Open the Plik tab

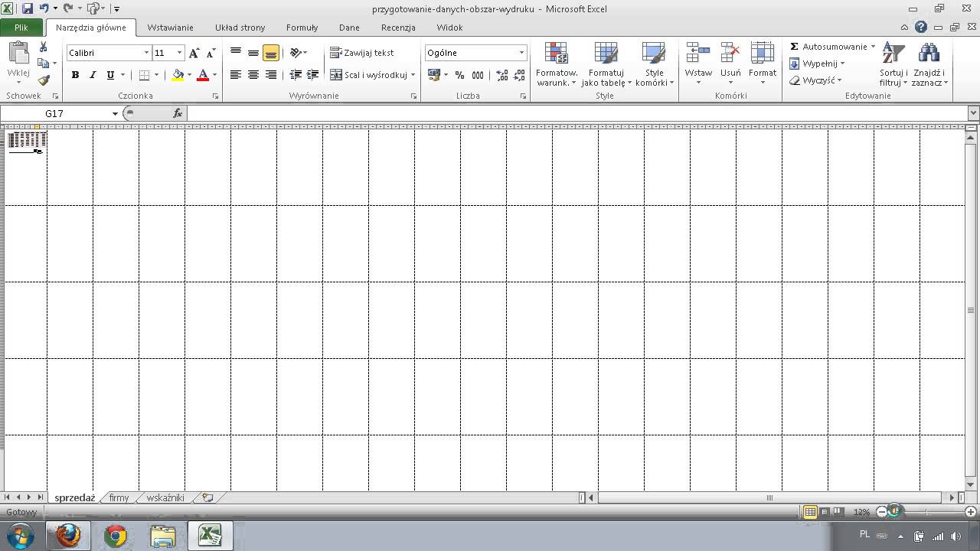point(21,28)
